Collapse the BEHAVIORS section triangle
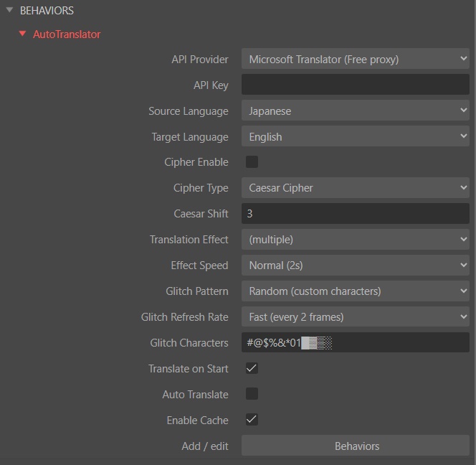Screen dimensions: 476x465 [9, 10]
